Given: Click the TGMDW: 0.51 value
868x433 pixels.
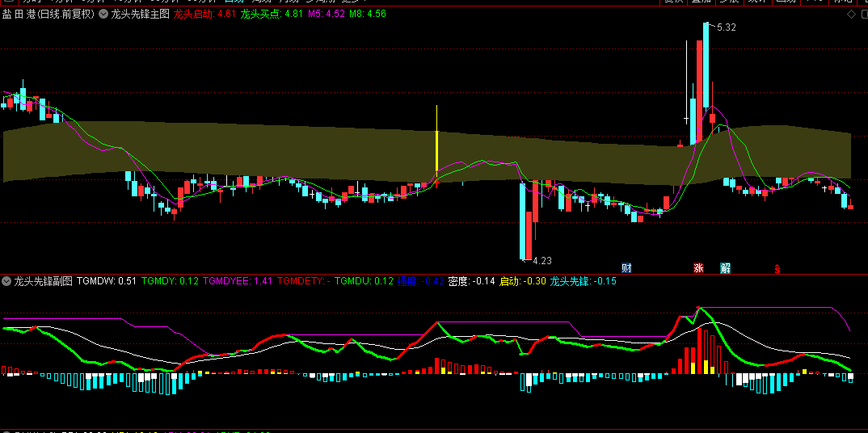Looking at the screenshot, I should pyautogui.click(x=107, y=281).
